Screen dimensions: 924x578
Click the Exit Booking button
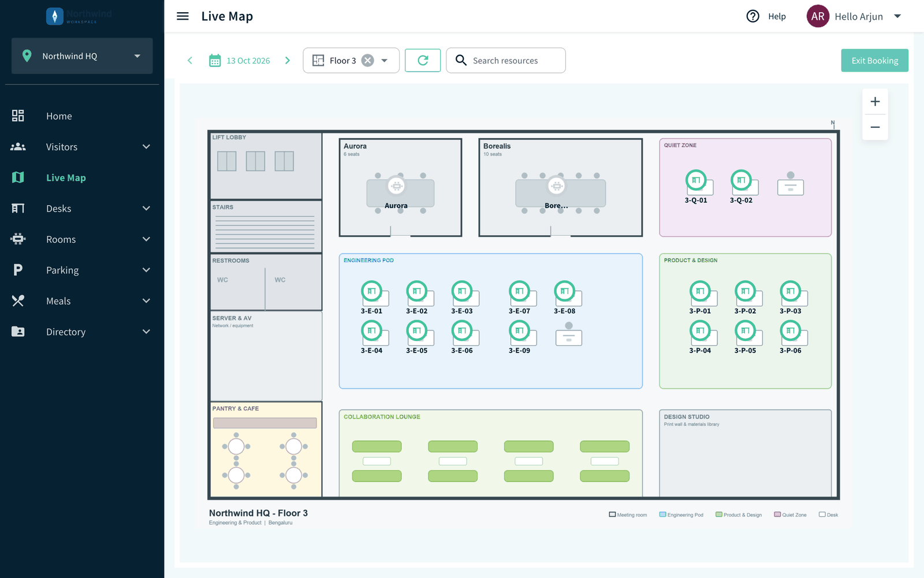point(874,60)
